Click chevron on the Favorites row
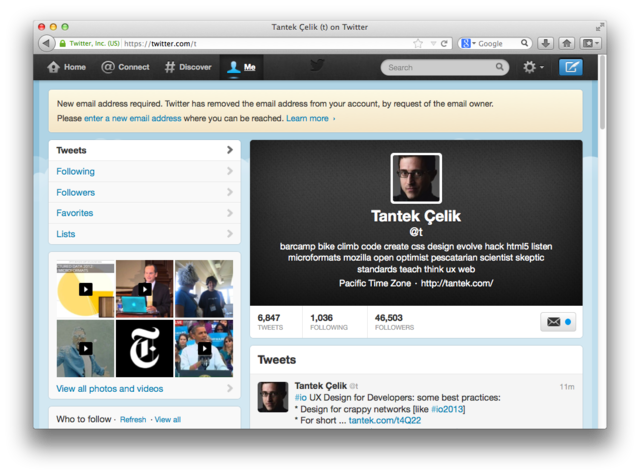Image resolution: width=640 pixels, height=475 pixels. point(230,213)
